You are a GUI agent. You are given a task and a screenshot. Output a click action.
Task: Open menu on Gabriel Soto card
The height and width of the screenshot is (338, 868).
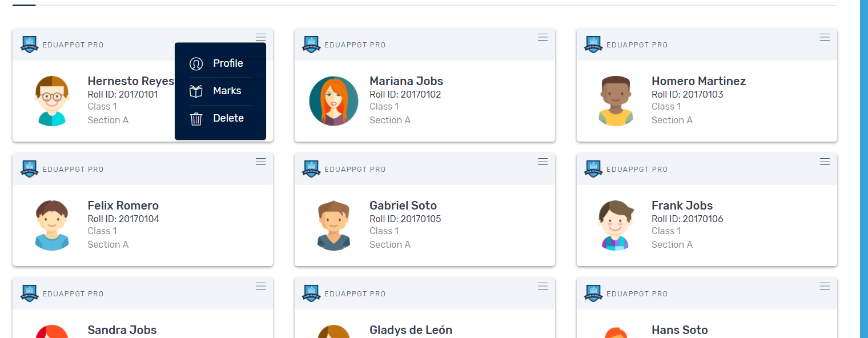click(542, 162)
